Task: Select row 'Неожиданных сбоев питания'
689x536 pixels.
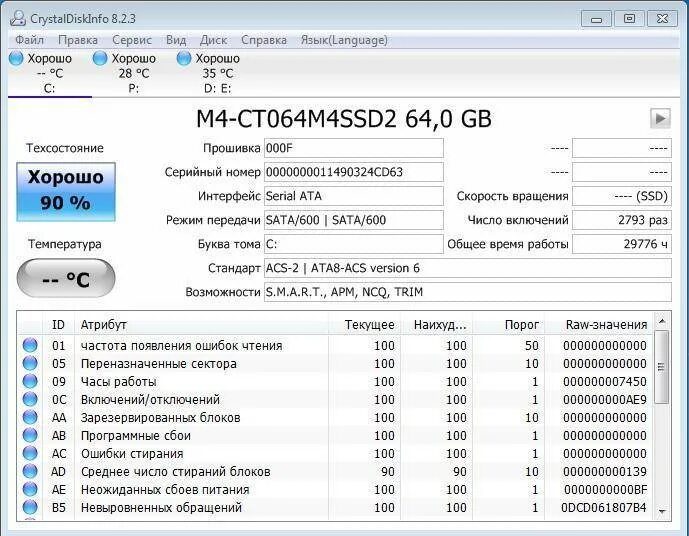Action: pos(335,489)
